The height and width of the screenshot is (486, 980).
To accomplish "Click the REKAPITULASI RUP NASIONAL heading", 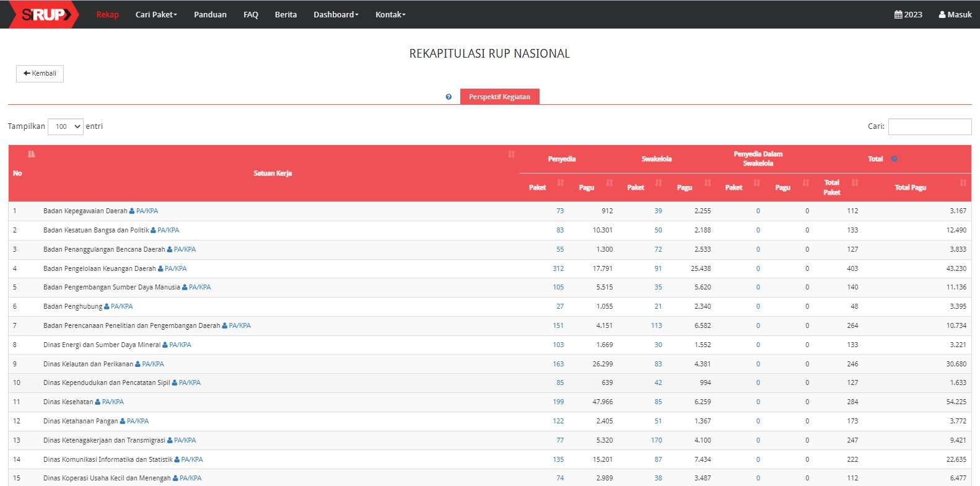I will tap(489, 53).
